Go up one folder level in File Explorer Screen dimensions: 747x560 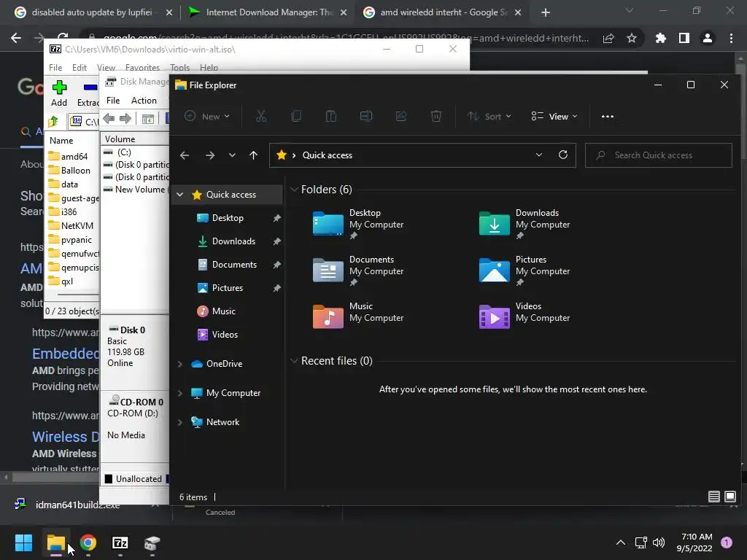pyautogui.click(x=253, y=155)
